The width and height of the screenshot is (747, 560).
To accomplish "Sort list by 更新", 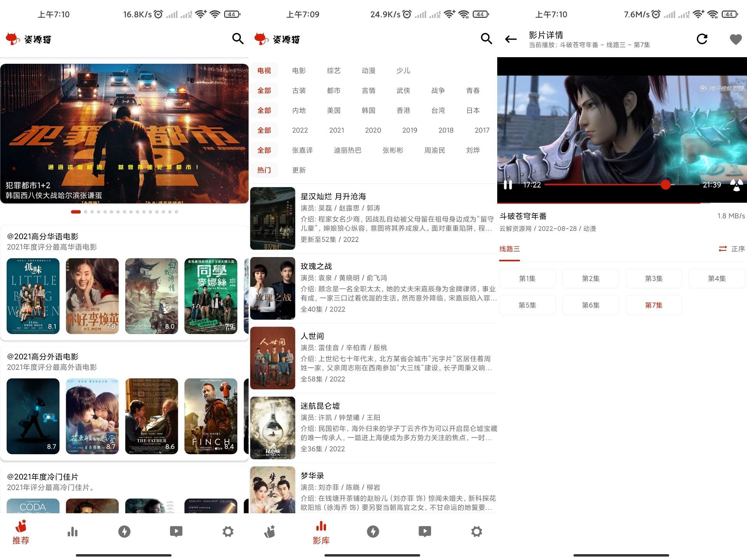I will click(299, 170).
